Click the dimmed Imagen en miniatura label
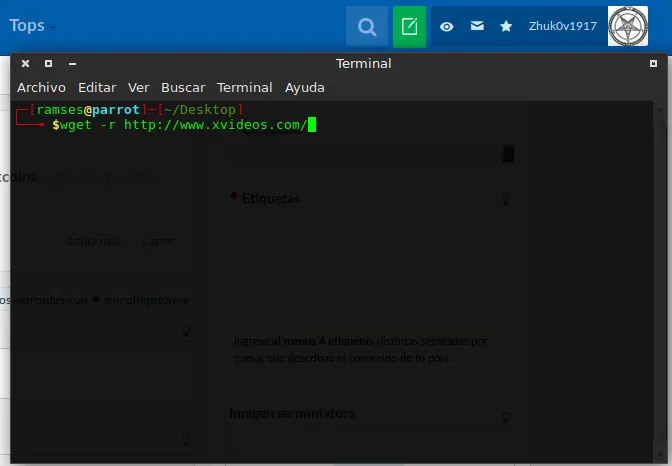The height and width of the screenshot is (466, 672). click(x=292, y=413)
